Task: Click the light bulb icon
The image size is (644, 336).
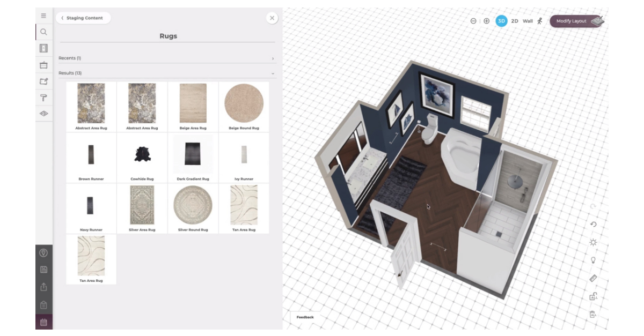Action: tap(593, 260)
